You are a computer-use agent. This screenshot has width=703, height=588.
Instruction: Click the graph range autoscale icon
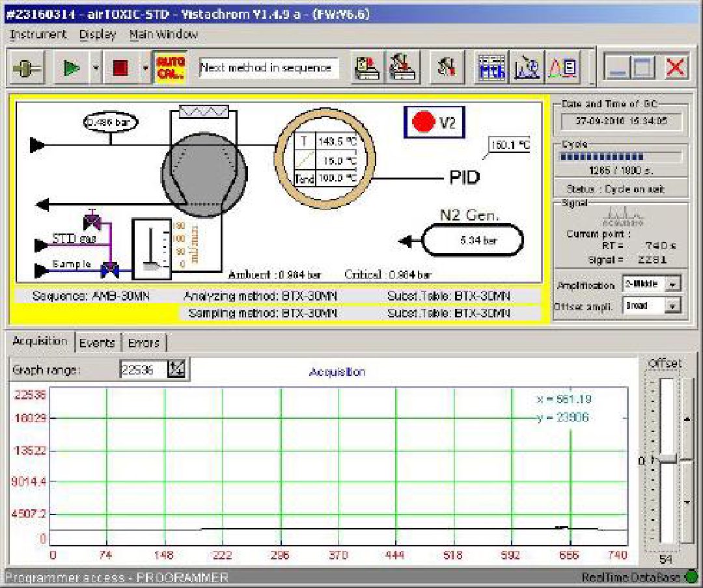(x=177, y=370)
